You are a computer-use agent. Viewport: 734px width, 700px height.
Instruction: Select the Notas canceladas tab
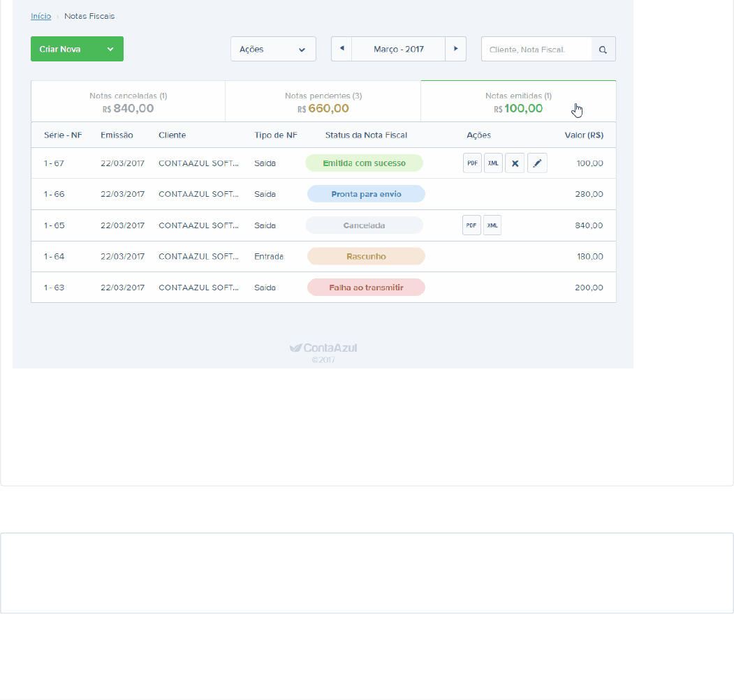[x=128, y=102]
